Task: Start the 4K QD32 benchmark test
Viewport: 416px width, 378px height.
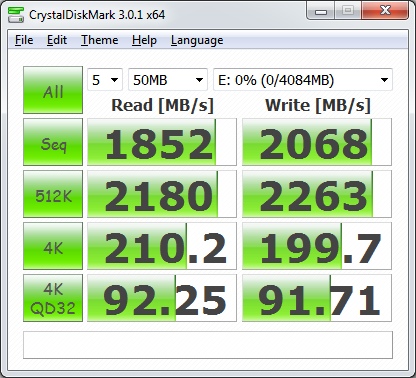Action: click(53, 298)
